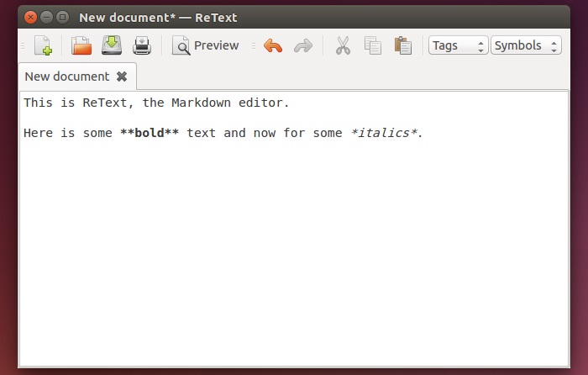The height and width of the screenshot is (375, 588).
Task: Copy selection with the copy icon
Action: click(373, 45)
